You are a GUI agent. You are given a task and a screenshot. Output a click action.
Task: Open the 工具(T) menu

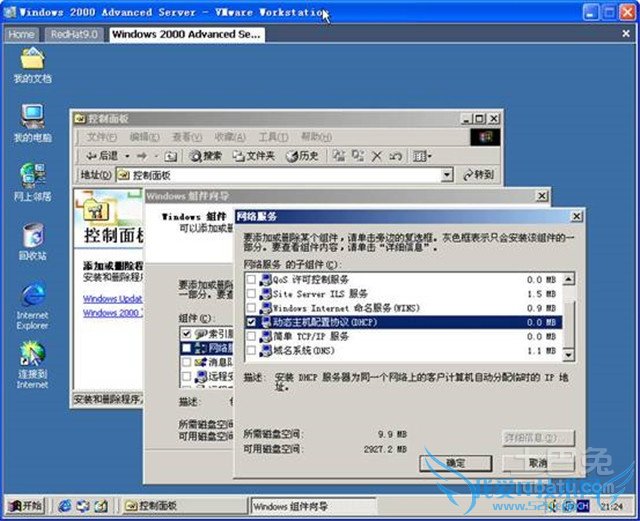[x=273, y=137]
